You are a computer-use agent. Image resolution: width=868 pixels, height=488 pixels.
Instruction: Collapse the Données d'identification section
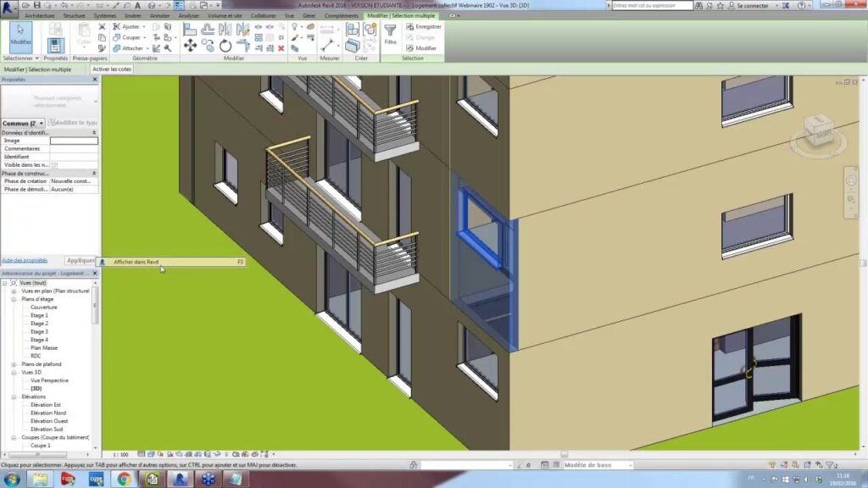(x=94, y=133)
